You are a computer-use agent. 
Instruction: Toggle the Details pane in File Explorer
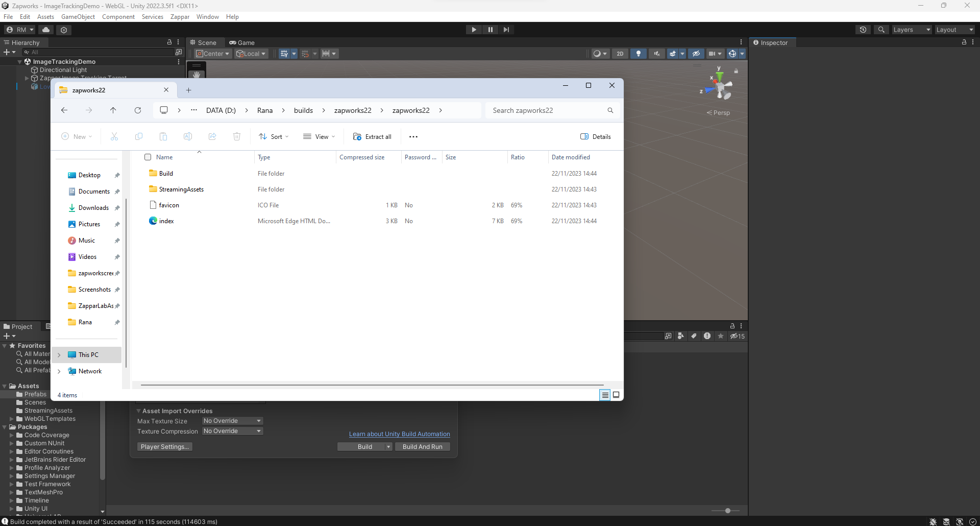tap(596, 137)
